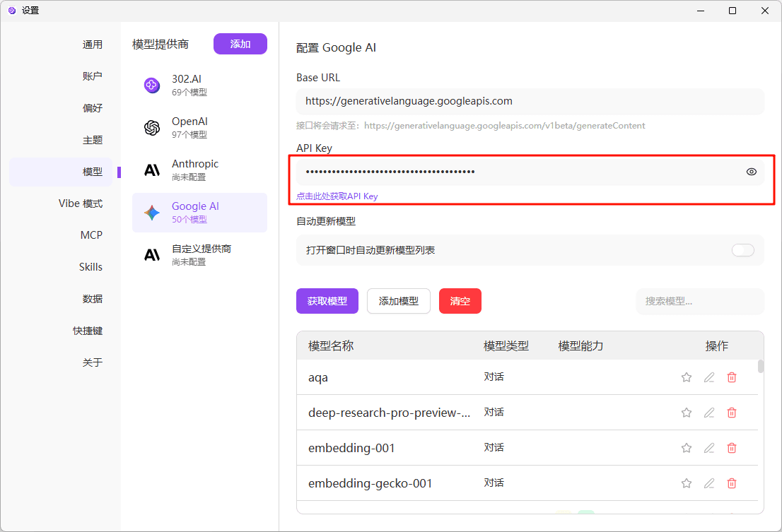
Task: Click the app icon in title bar
Action: [12, 11]
